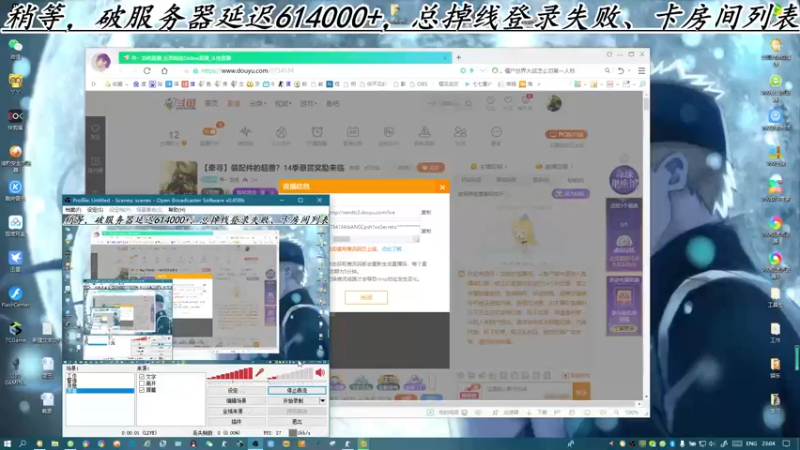
Task: Click 插件 button in OBS
Action: tap(235, 422)
